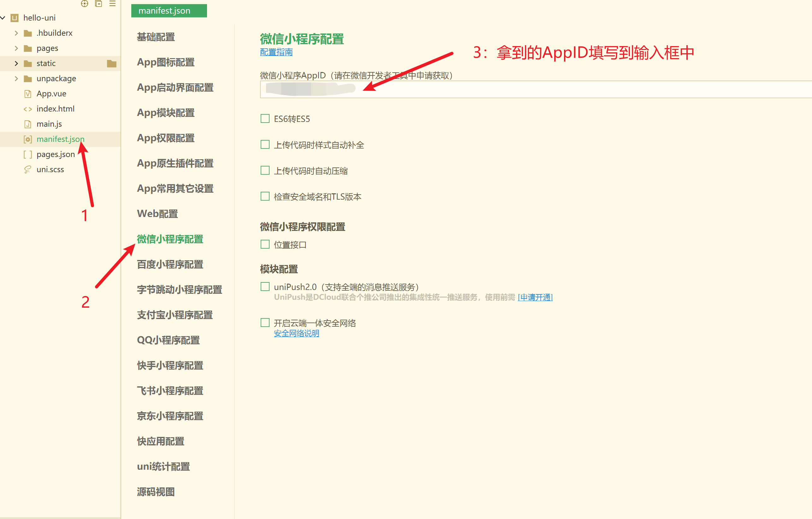Screen dimensions: 812x519
Task: Open 字节跳动小程序配置 section
Action: point(179,290)
